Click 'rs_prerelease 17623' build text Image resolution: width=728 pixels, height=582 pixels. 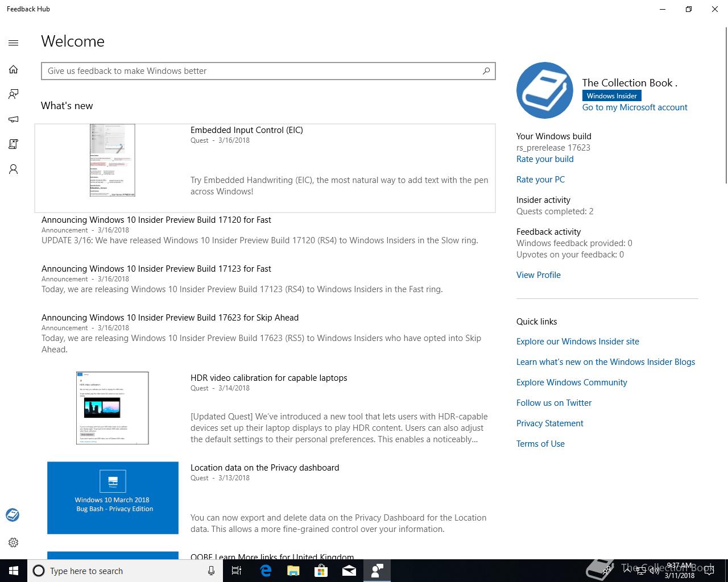click(553, 148)
